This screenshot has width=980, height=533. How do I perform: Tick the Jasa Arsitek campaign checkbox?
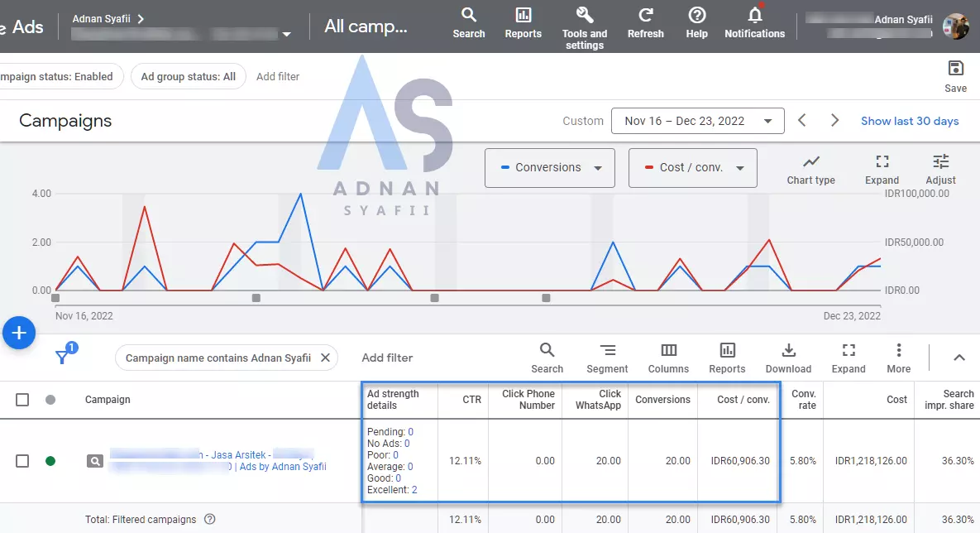(x=22, y=461)
